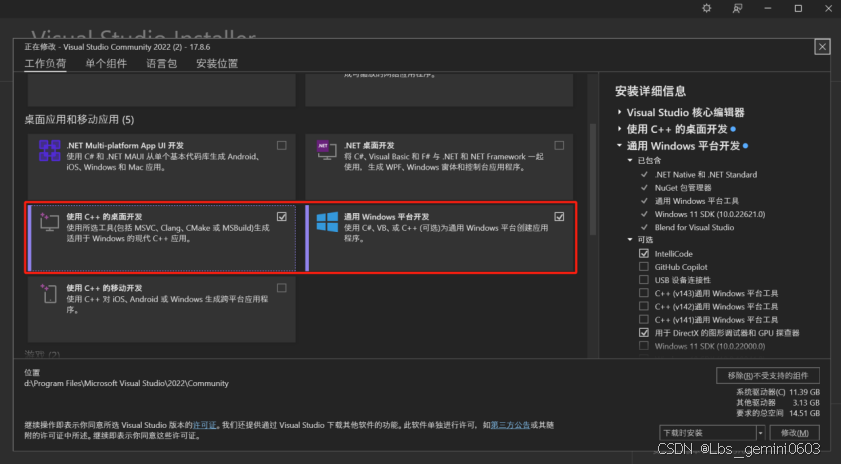Select the NuGet 包管理器 included item
This screenshot has height=465, width=842.
tap(683, 187)
